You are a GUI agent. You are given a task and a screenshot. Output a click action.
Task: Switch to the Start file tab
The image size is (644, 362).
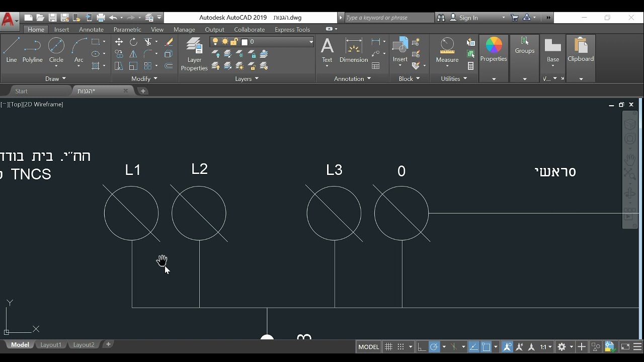[x=22, y=91]
